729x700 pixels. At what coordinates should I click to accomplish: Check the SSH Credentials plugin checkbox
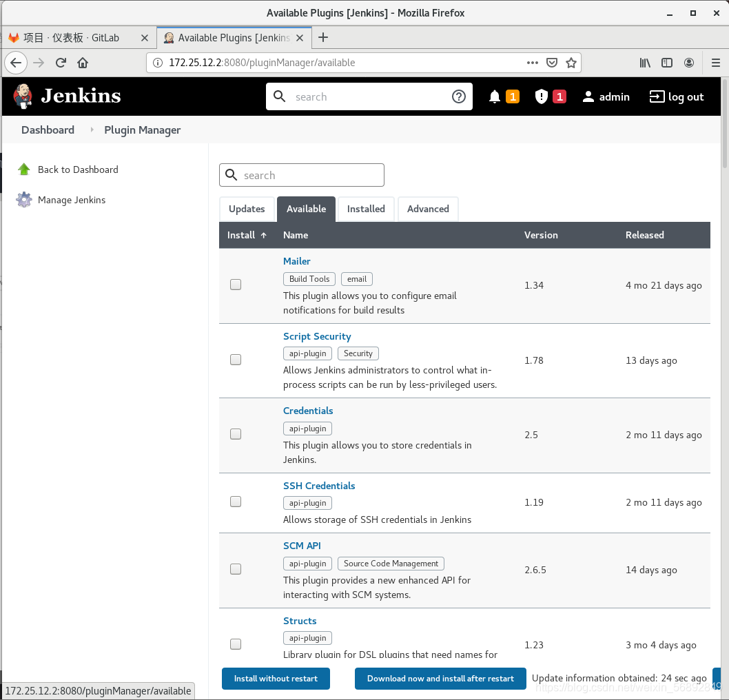click(236, 502)
